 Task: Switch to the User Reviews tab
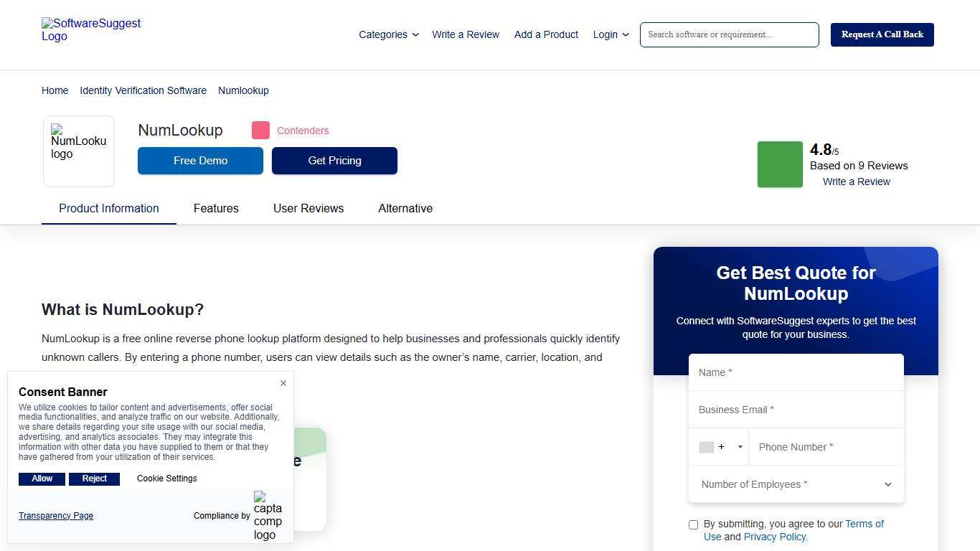click(x=308, y=208)
